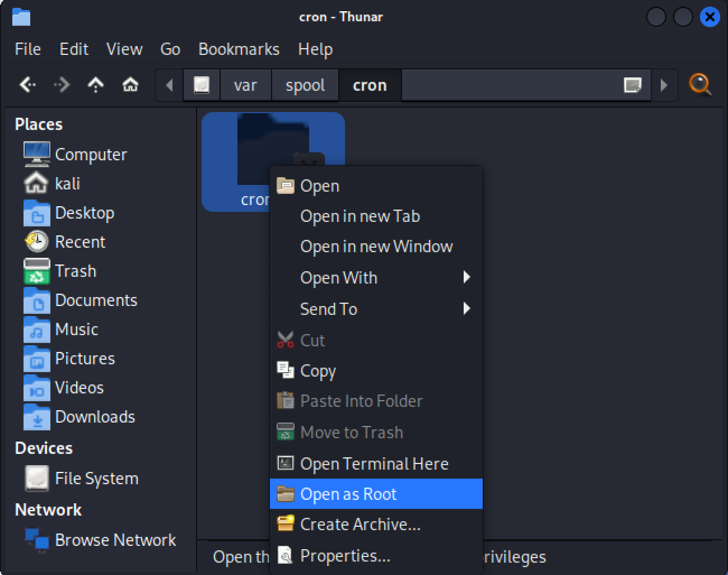The width and height of the screenshot is (728, 575).
Task: Choose Open as Root
Action: pyautogui.click(x=376, y=494)
